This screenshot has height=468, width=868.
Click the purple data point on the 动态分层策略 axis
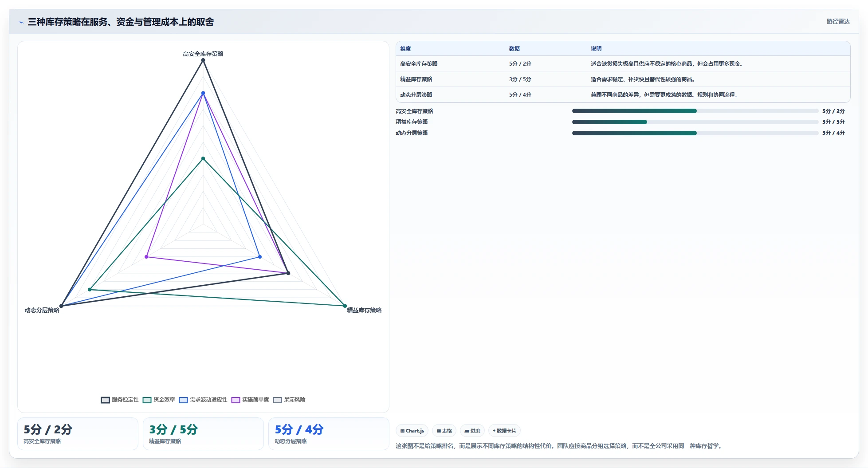coord(146,257)
